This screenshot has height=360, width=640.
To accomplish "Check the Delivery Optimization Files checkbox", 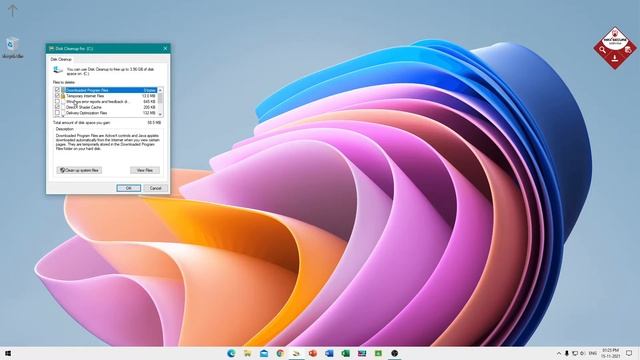I will coord(57,113).
